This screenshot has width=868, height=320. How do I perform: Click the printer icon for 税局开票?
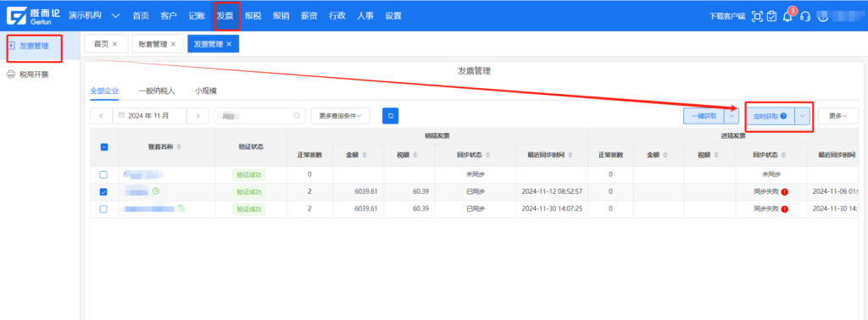pos(10,74)
